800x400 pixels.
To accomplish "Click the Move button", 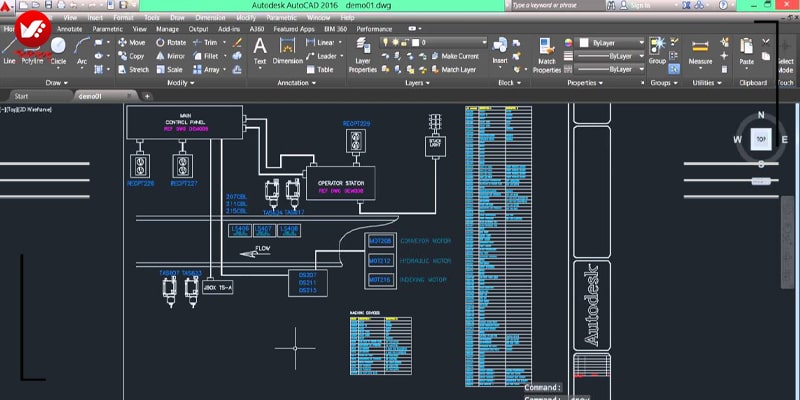I will [x=132, y=42].
